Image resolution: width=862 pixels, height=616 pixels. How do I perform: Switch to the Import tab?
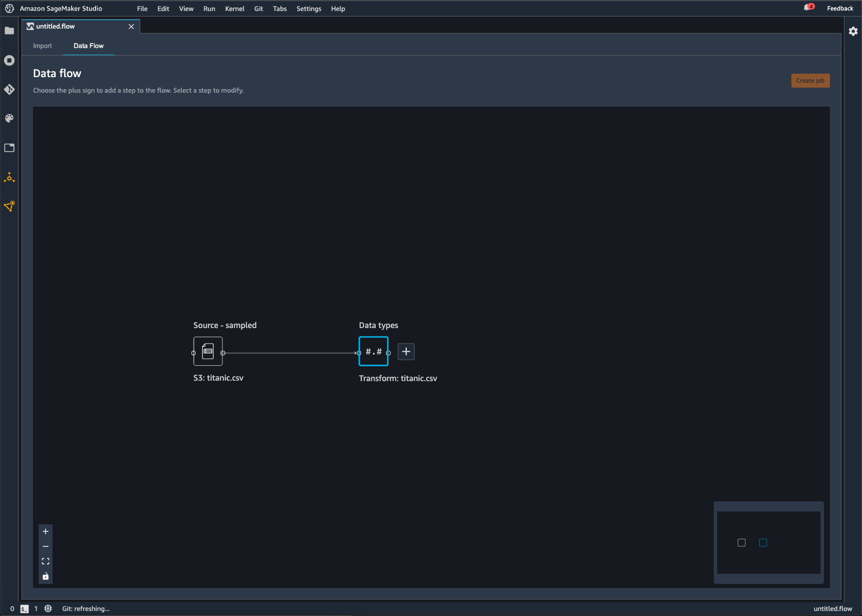pyautogui.click(x=43, y=46)
